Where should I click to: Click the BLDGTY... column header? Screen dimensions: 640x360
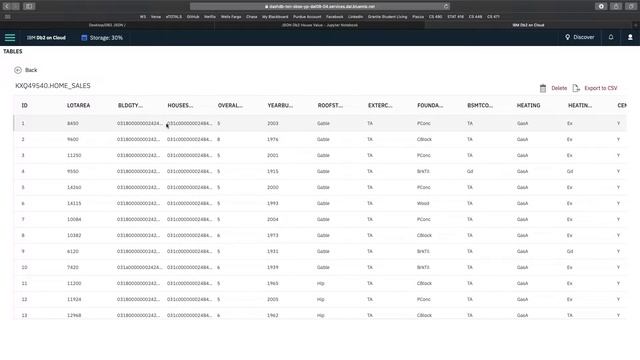130,105
